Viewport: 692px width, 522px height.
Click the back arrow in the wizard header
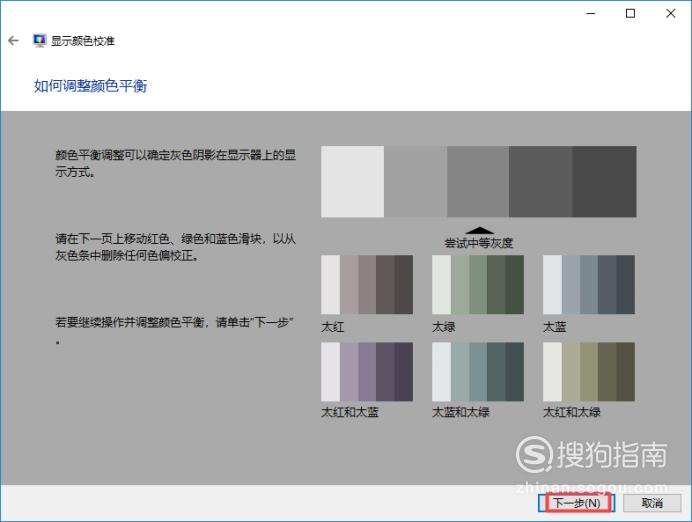(13, 41)
